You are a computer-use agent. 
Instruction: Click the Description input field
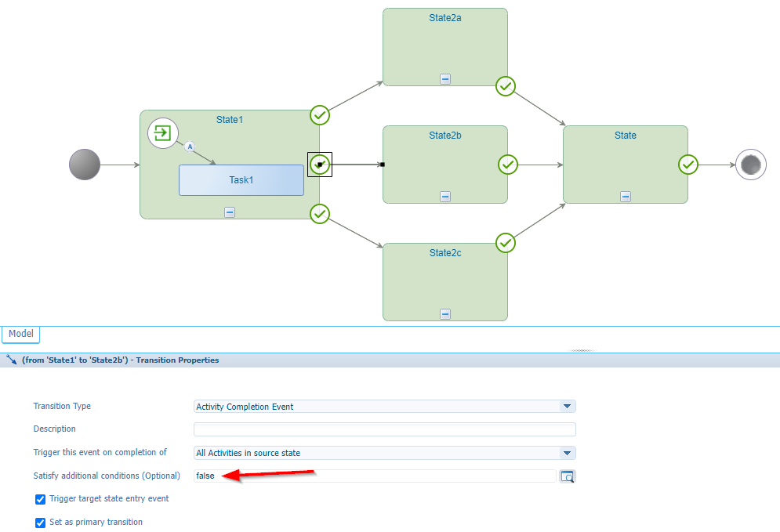coord(384,429)
